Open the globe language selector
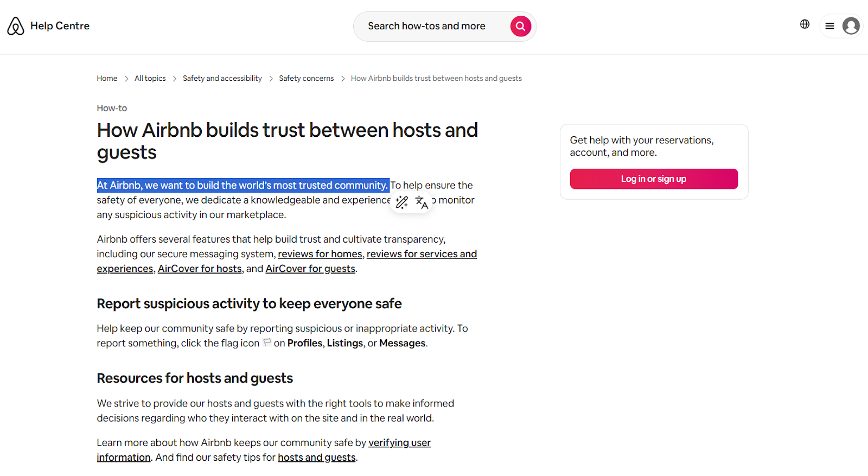 coord(805,24)
